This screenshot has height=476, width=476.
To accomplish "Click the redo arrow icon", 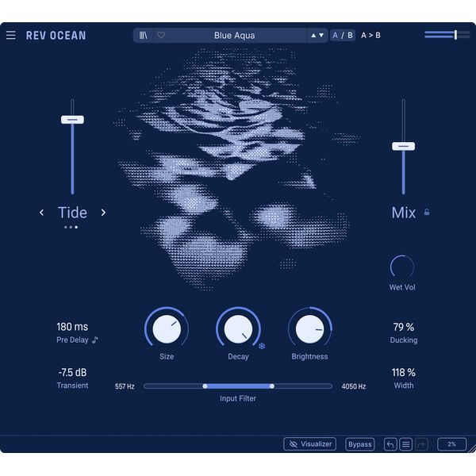I will click(421, 445).
